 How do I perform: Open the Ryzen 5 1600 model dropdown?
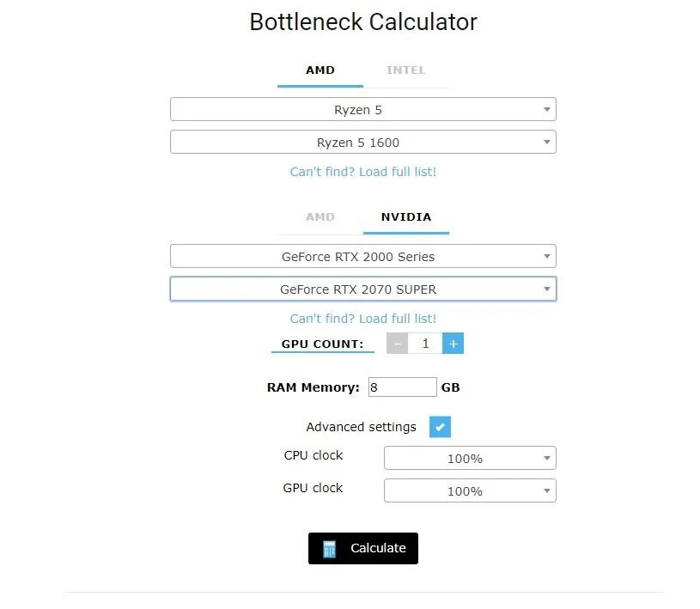tap(363, 142)
